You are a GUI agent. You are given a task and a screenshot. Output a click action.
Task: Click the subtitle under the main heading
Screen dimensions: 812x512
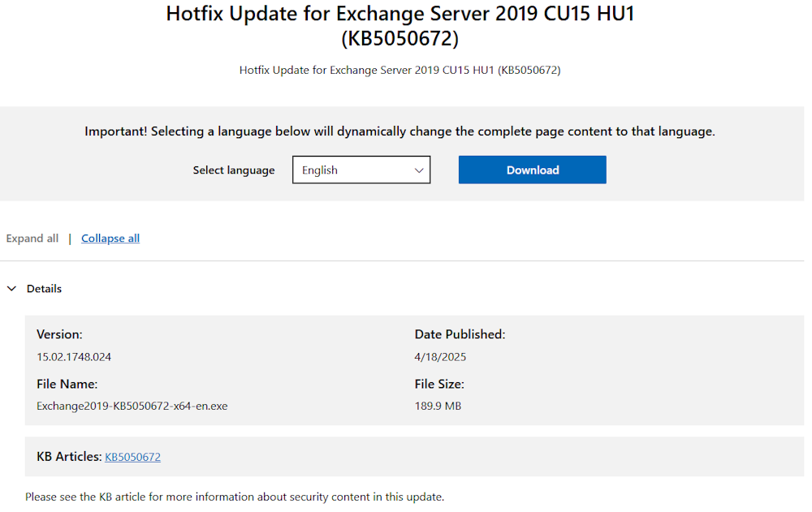tap(400, 70)
